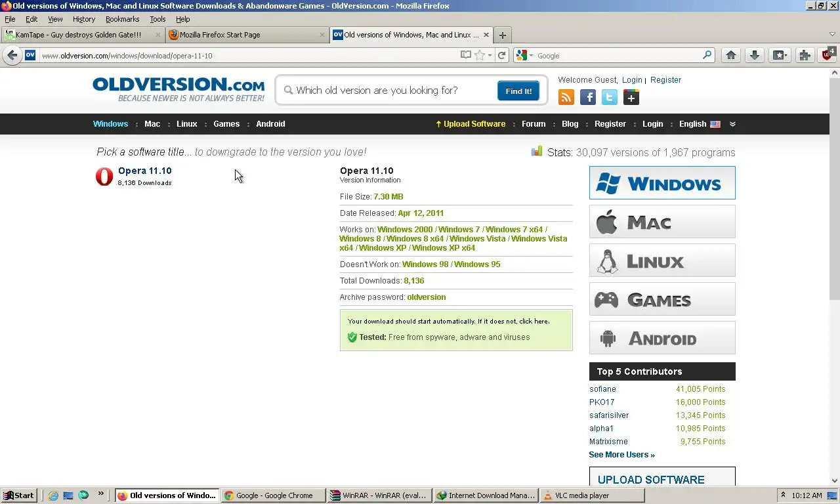The height and width of the screenshot is (504, 840).
Task: Click the Start button
Action: (18, 495)
